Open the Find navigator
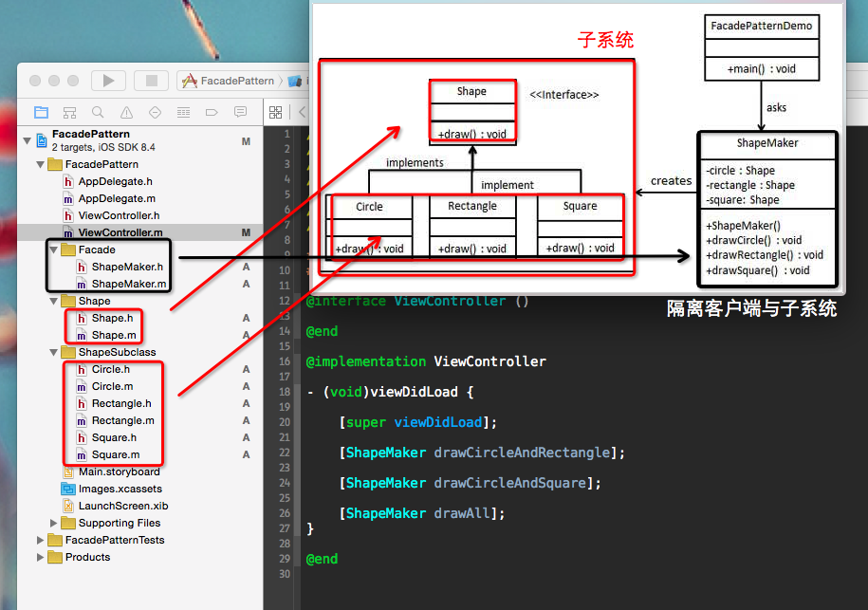Viewport: 868px width, 610px height. tap(98, 112)
